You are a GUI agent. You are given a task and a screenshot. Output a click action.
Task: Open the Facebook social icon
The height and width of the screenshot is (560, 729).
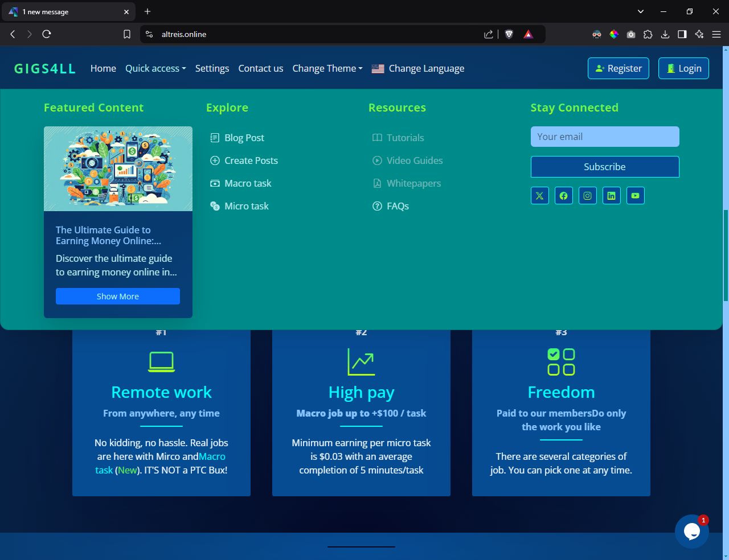[x=563, y=196]
